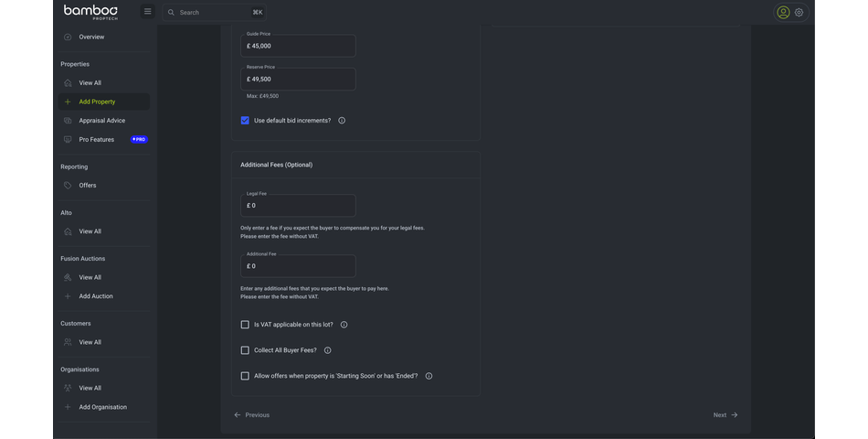The height and width of the screenshot is (439, 868).
Task: Open Overview in the sidebar
Action: click(91, 37)
